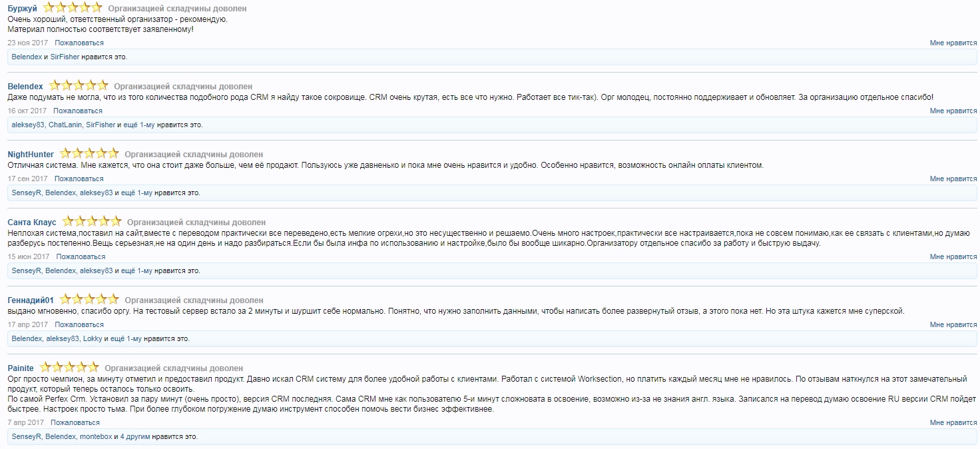Image resolution: width=980 pixels, height=449 pixels.
Task: Click the date 23 ноя 2017
Action: 27,43
